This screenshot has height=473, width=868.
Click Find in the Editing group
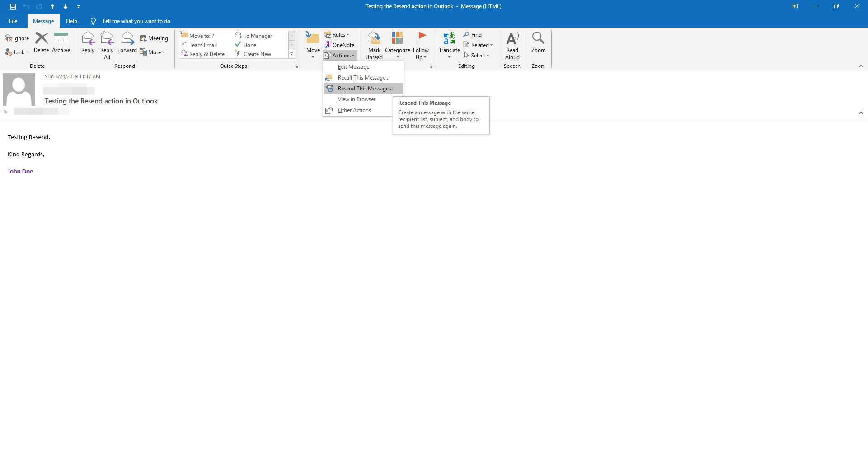473,35
